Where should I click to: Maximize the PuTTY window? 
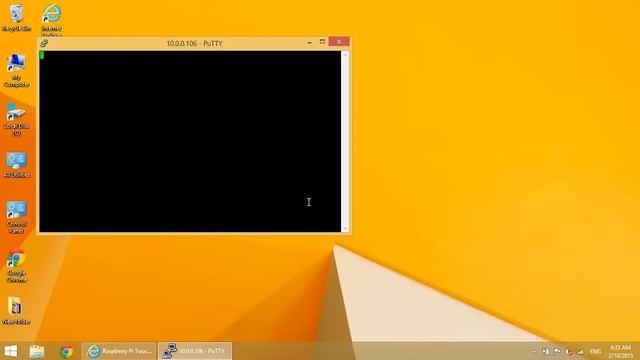pos(322,42)
